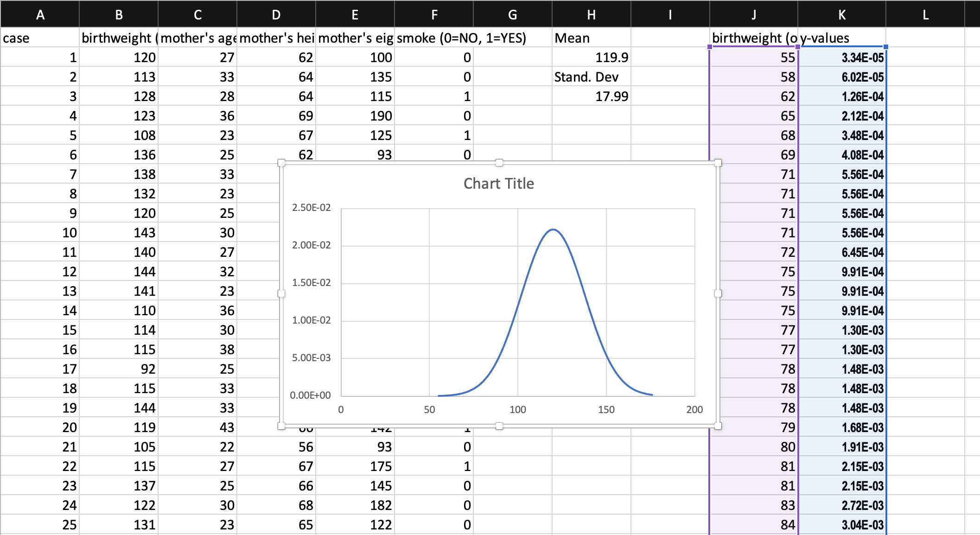This screenshot has width=980, height=535.
Task: Select column B header
Action: (x=119, y=15)
